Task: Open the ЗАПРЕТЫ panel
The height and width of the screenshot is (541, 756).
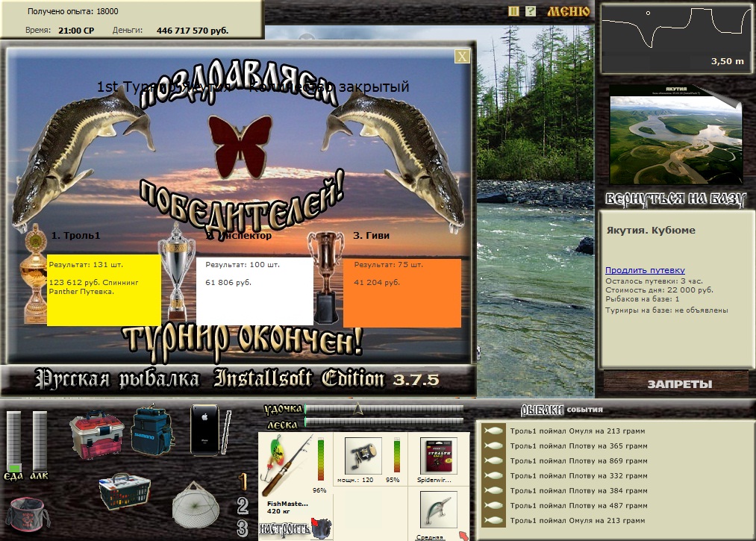Action: [x=679, y=384]
